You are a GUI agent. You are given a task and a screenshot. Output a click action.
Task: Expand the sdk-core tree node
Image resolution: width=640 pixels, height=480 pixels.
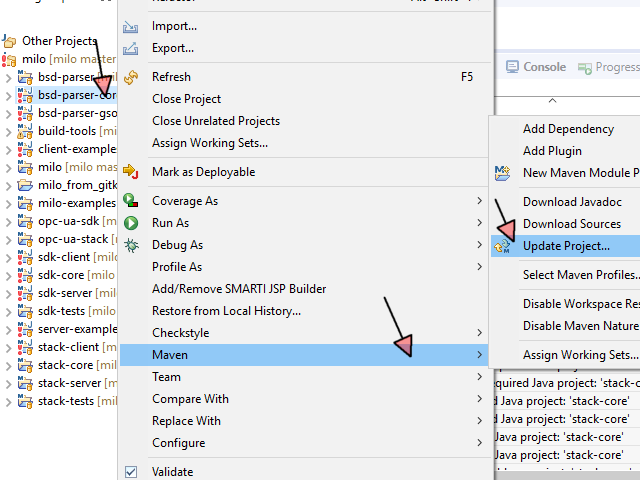point(8,275)
